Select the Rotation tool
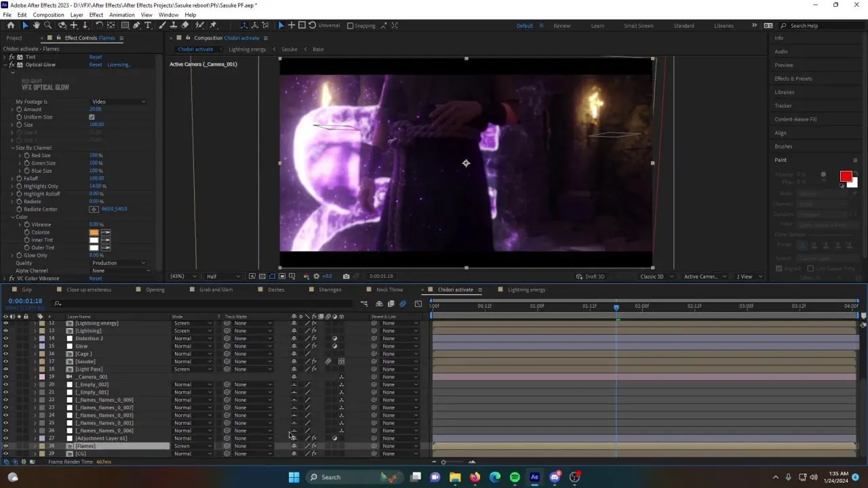Screen dimensions: 868x488 click(x=100, y=25)
